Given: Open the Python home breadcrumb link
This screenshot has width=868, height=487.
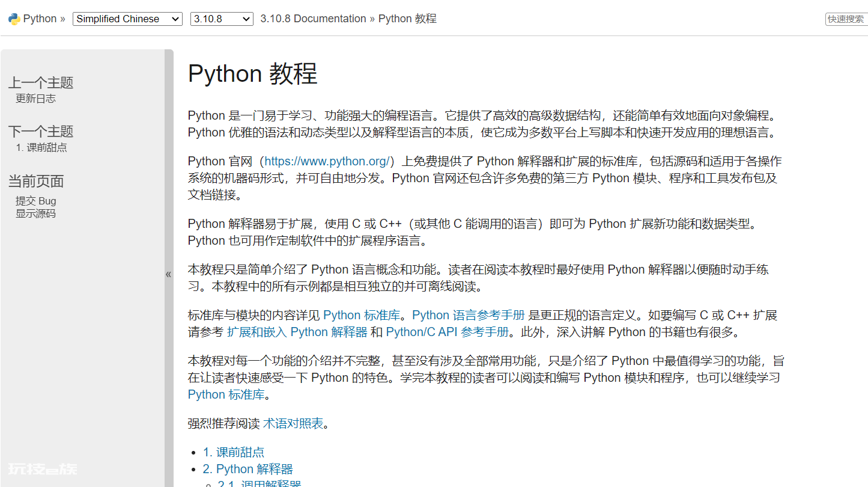Looking at the screenshot, I should (x=40, y=19).
